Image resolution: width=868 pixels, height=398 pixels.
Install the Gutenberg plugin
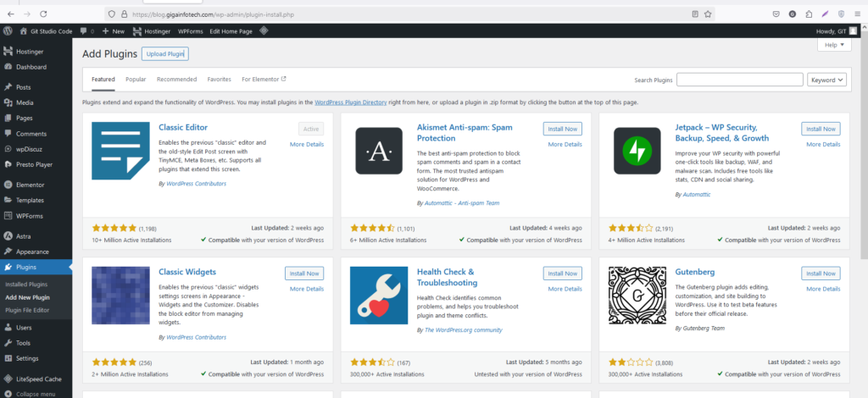(x=821, y=273)
